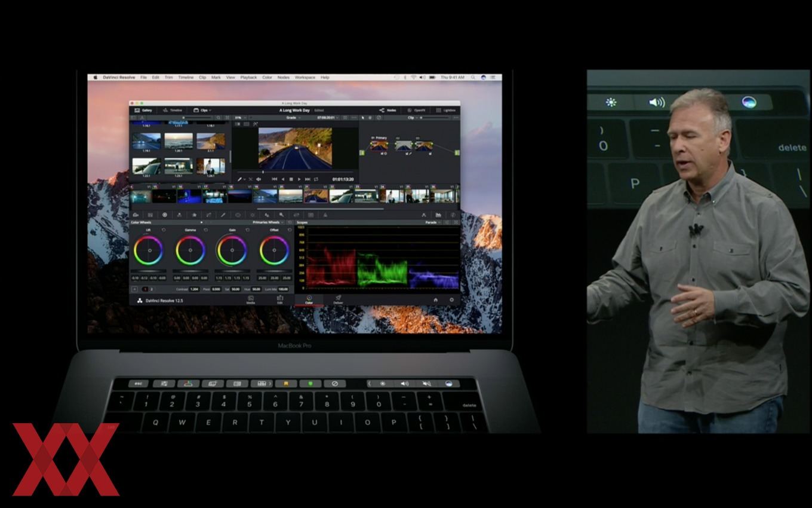Open the RGB Mixer palette
This screenshot has width=812, height=508.
pyautogui.click(x=179, y=215)
